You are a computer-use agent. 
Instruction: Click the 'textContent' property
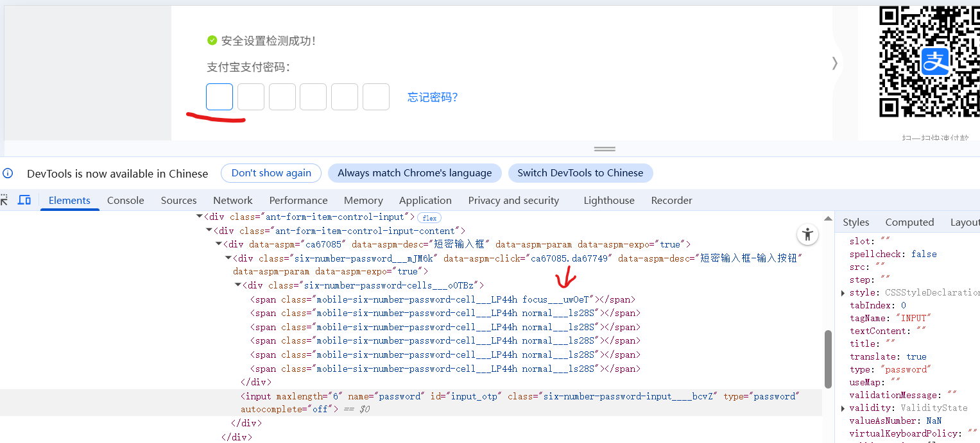(x=888, y=331)
